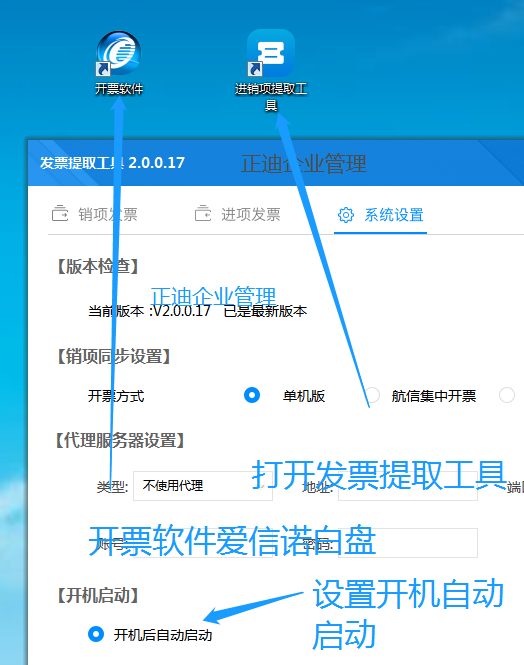Click the wallet icon beside 销项发票
Screen dimensions: 524x665
click(x=60, y=214)
